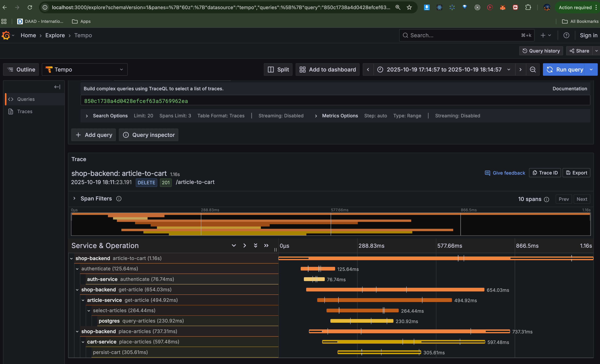The height and width of the screenshot is (364, 600).
Task: Expand the Span Filters section
Action: 74,199
